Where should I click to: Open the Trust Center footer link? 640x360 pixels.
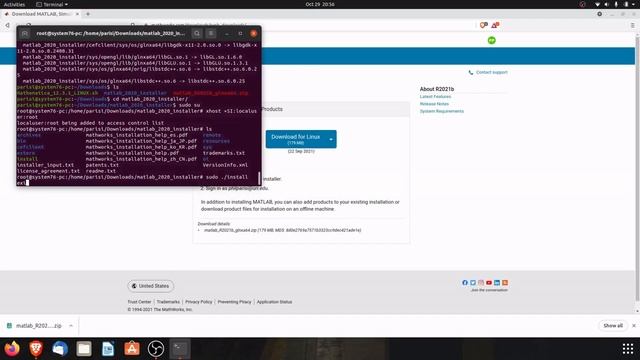click(139, 302)
